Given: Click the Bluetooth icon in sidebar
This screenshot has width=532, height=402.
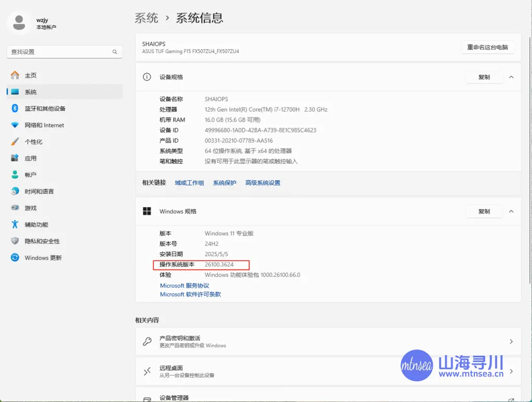Looking at the screenshot, I should point(15,109).
